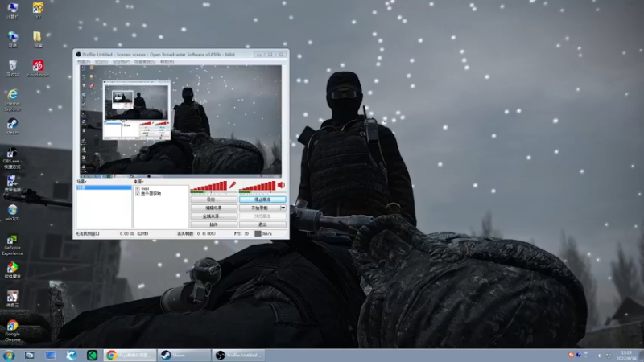644x362 pixels.
Task: Mute the desktop speaker icon in OBS
Action: [x=281, y=185]
